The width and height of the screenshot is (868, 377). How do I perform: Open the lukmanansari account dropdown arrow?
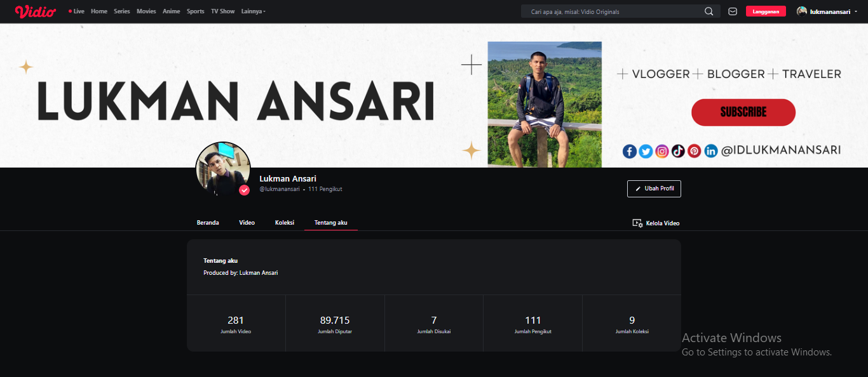(x=855, y=11)
